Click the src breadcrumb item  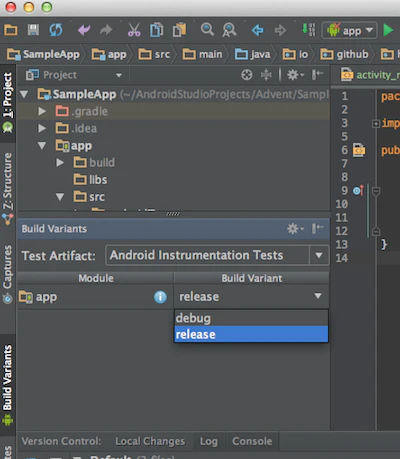pyautogui.click(x=154, y=54)
